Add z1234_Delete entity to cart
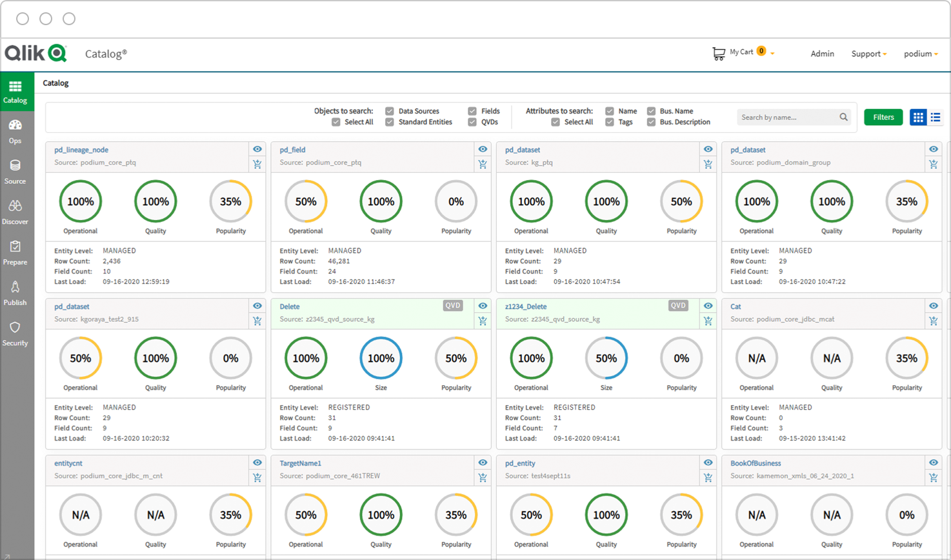951x560 pixels. point(708,321)
